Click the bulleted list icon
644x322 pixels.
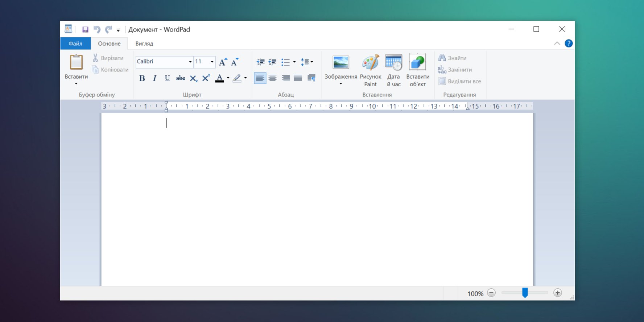click(286, 62)
